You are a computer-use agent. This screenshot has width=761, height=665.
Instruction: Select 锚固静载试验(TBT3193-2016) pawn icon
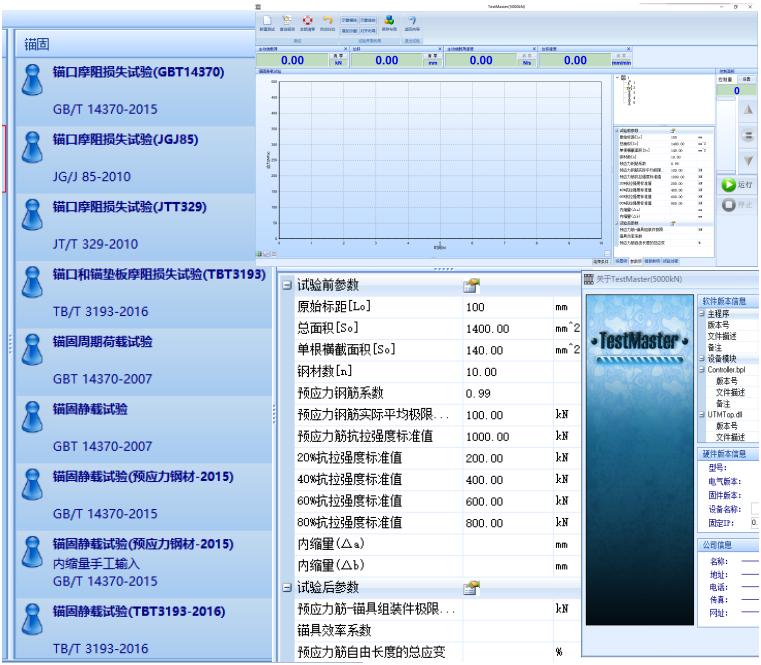tap(32, 619)
